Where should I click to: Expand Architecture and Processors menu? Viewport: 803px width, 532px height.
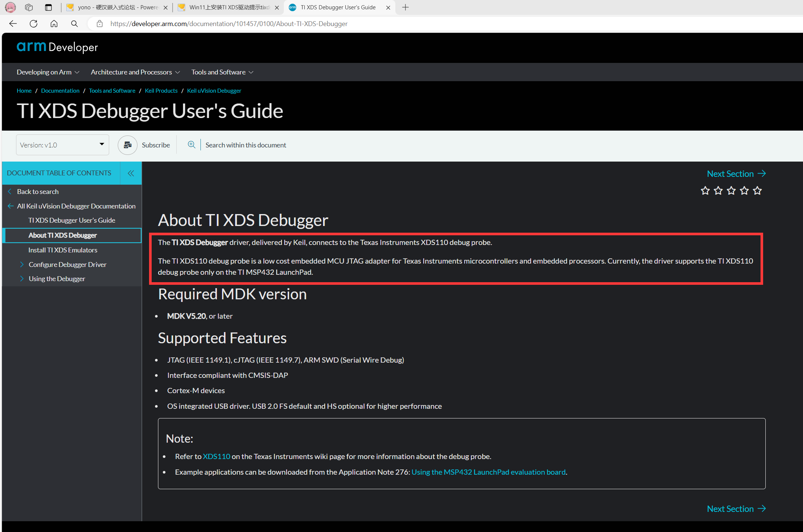[135, 72]
